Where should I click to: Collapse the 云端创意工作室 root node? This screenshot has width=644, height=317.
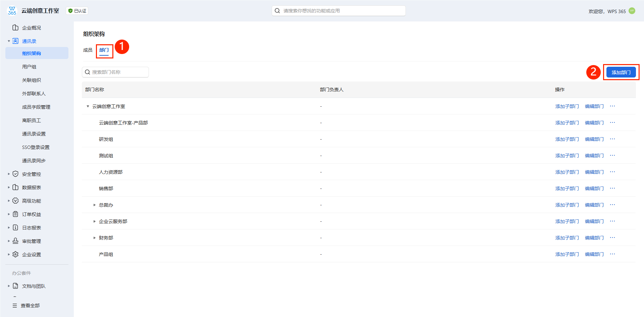click(x=88, y=106)
